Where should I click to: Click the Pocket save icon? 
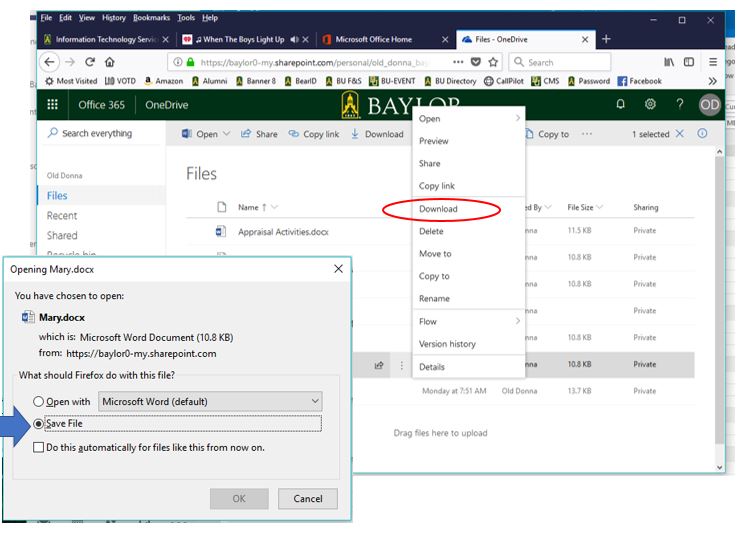475,62
